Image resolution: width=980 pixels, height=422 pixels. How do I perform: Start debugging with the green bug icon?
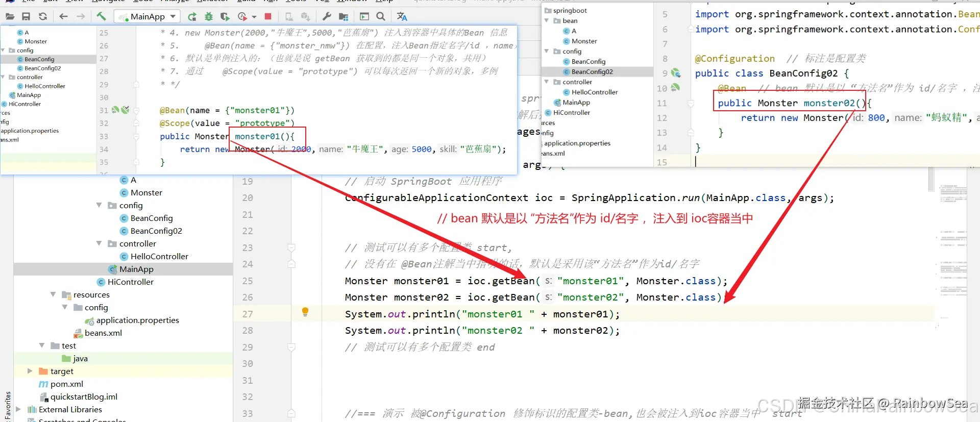pos(208,16)
